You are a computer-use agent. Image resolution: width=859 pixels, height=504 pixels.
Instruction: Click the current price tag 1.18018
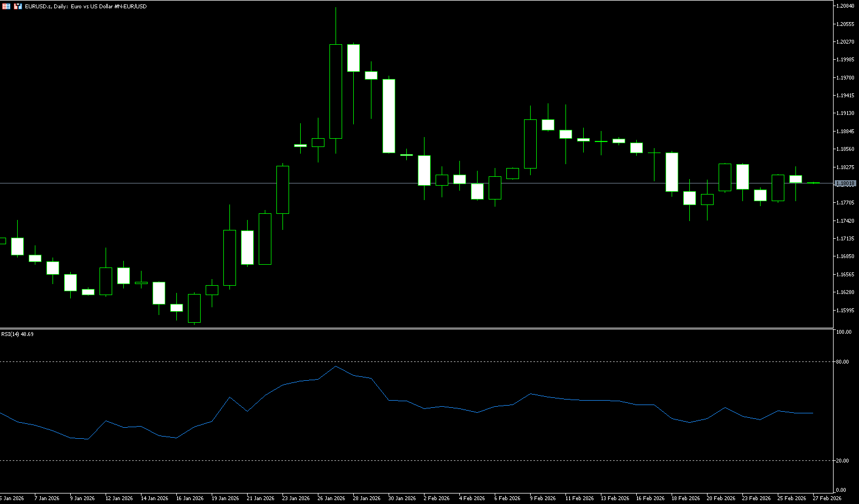(845, 183)
